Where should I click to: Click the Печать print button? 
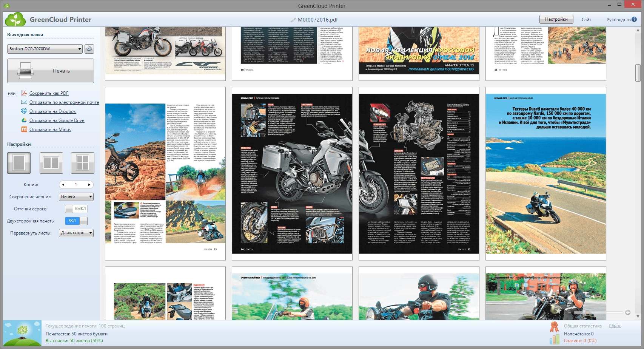51,71
